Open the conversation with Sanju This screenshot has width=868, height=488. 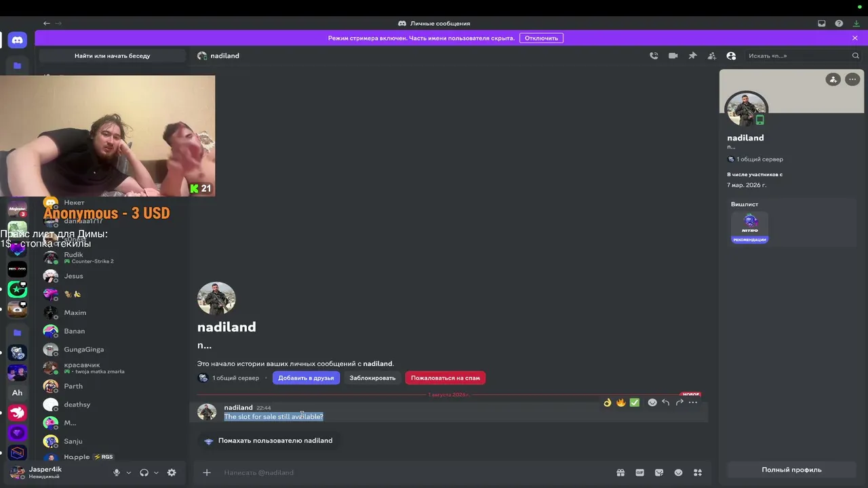[112, 441]
